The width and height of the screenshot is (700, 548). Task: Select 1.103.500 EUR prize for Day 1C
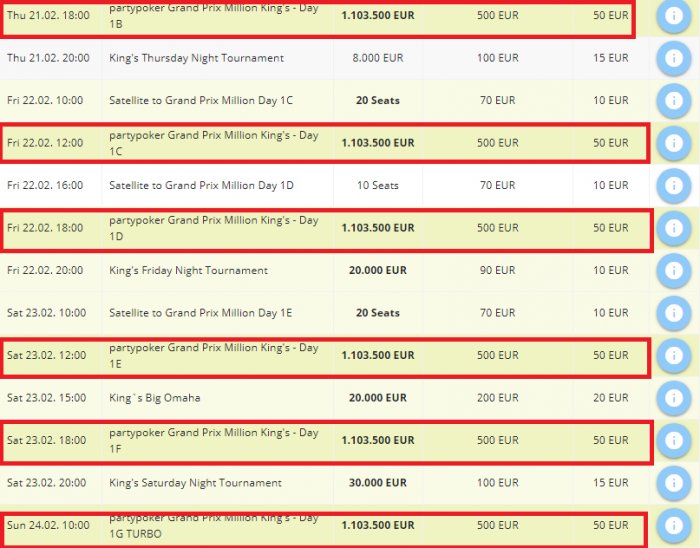click(x=378, y=143)
